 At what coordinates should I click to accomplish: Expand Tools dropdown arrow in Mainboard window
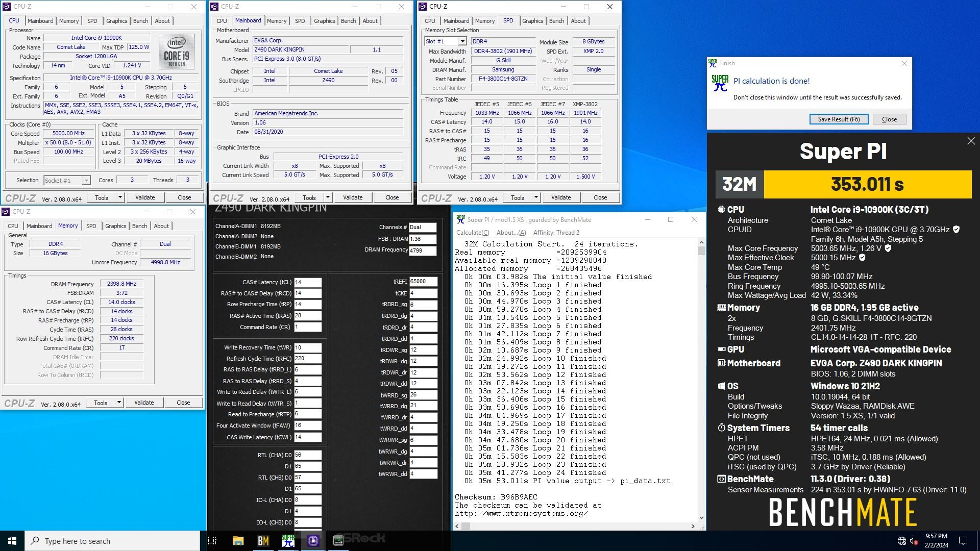328,197
